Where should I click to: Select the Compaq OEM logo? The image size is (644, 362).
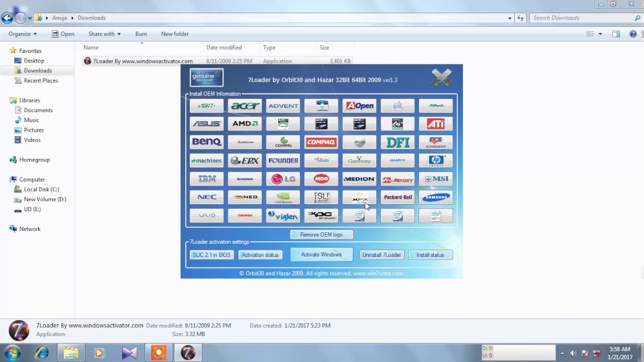[321, 142]
